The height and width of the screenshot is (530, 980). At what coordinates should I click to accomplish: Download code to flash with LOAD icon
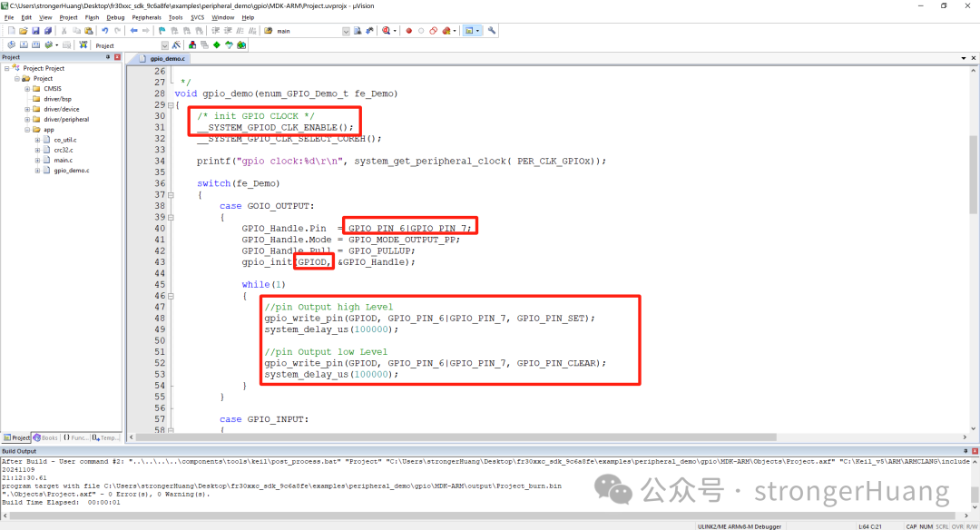[x=83, y=45]
